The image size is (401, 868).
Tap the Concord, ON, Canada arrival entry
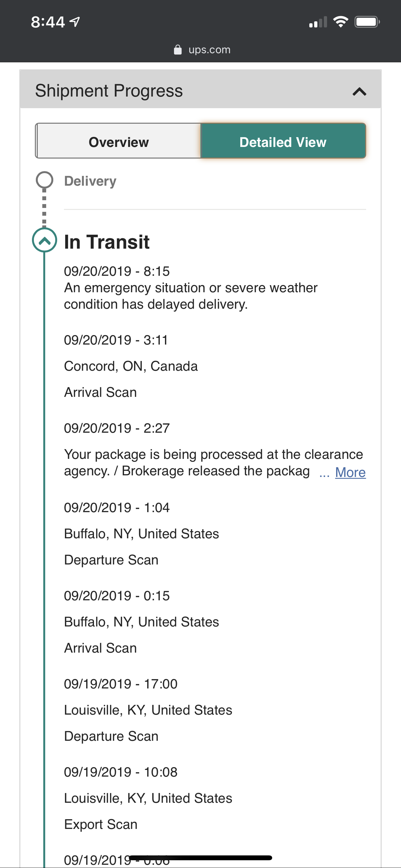[x=131, y=366]
